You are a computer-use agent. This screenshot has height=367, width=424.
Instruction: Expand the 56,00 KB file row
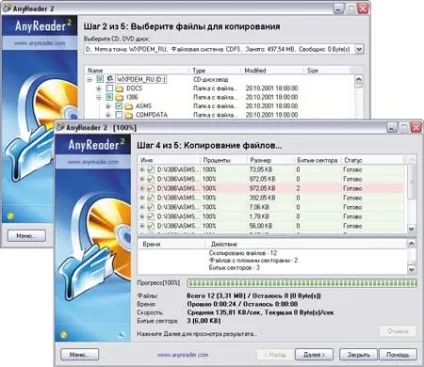(x=142, y=226)
